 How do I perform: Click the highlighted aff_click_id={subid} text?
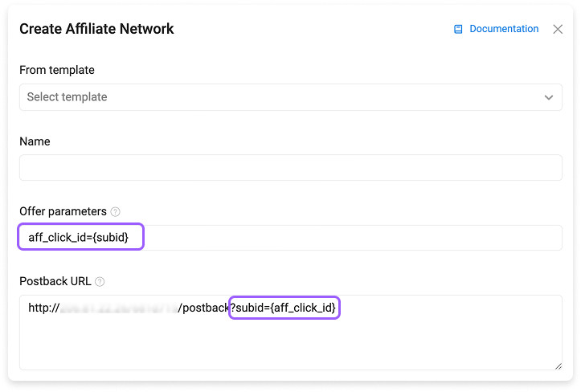(x=79, y=237)
